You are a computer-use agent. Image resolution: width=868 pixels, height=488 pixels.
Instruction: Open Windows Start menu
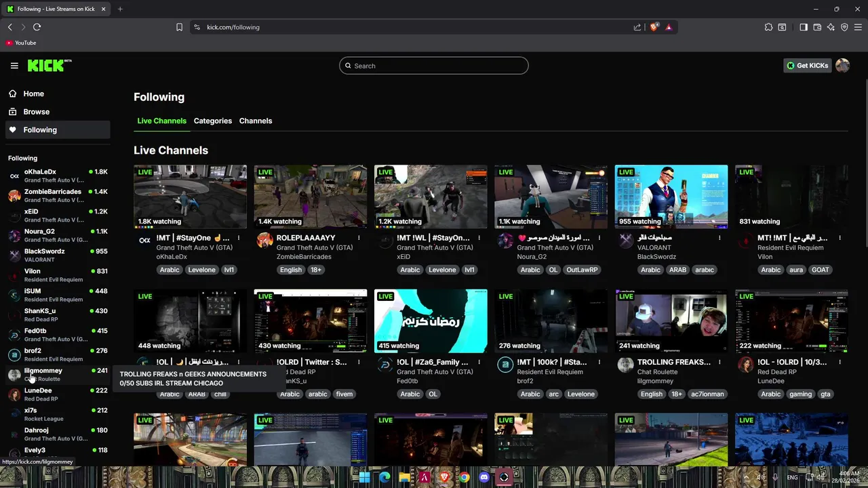point(364,477)
